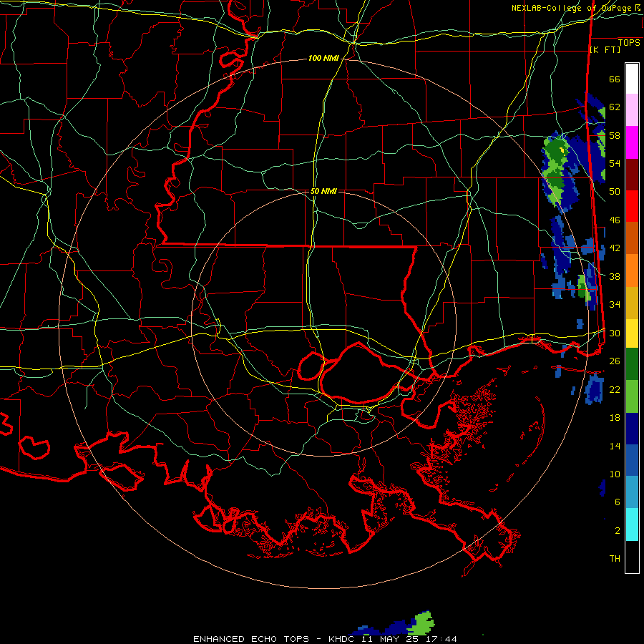This screenshot has height=644, width=644.
Task: Click the '11 MAY 25' date text
Action: (x=390, y=639)
